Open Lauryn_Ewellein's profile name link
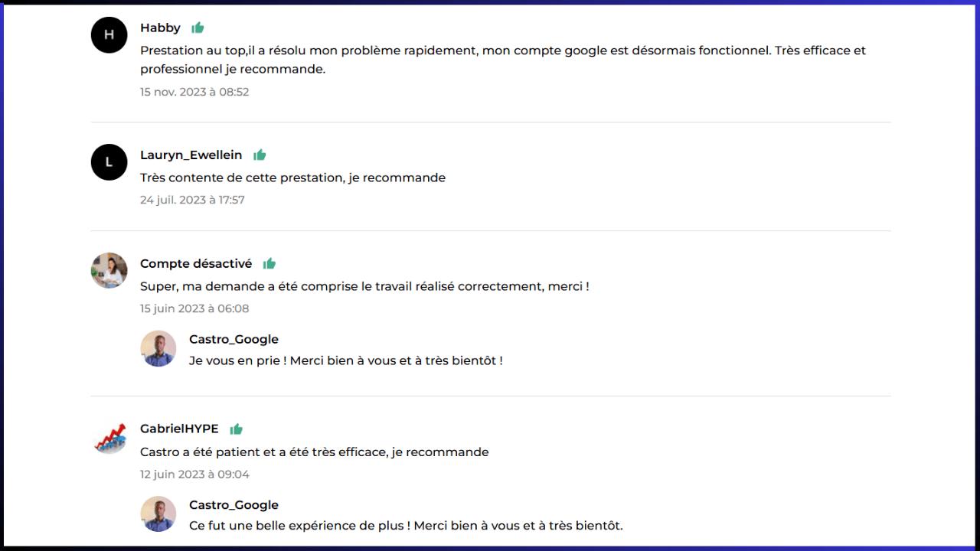This screenshot has width=980, height=551. pos(191,155)
